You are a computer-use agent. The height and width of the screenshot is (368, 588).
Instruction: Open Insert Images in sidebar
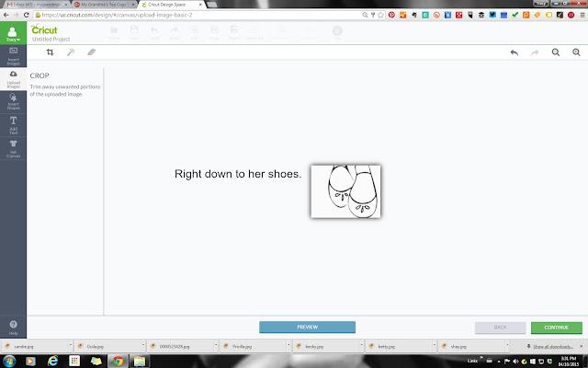click(x=13, y=56)
